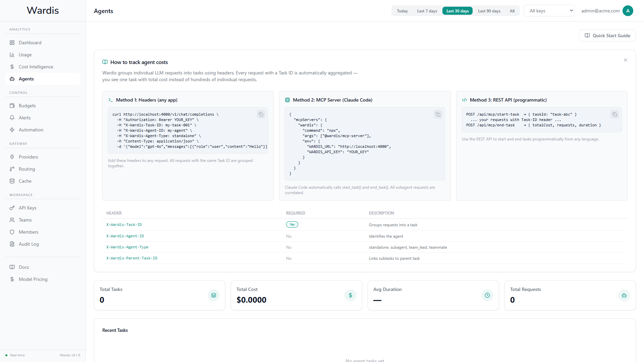This screenshot has width=644, height=362.
Task: Go to the Usage page
Action: coord(43,55)
